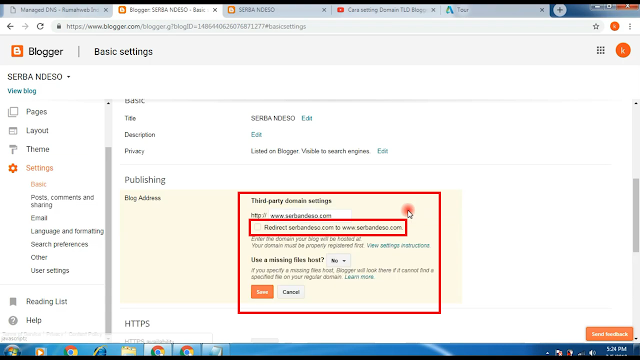Bookmark this page with the star icon
This screenshot has height=360, width=640.
tap(596, 27)
